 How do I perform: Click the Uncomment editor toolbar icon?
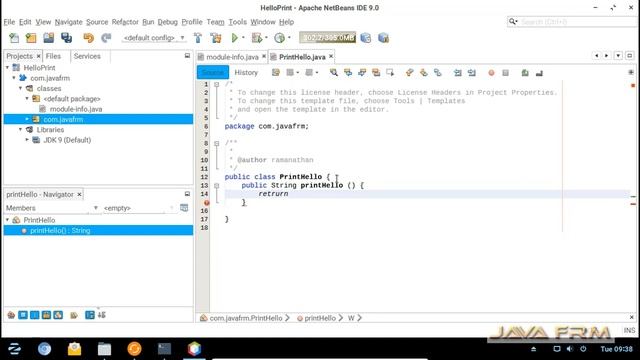tap(539, 73)
